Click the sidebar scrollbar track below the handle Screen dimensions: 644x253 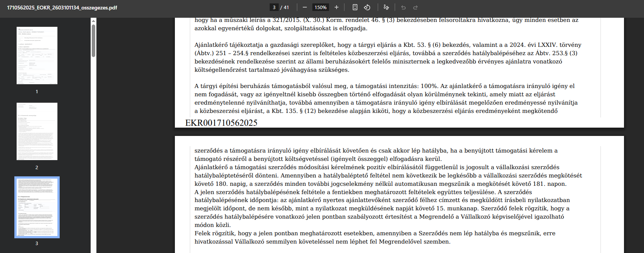click(x=93, y=151)
